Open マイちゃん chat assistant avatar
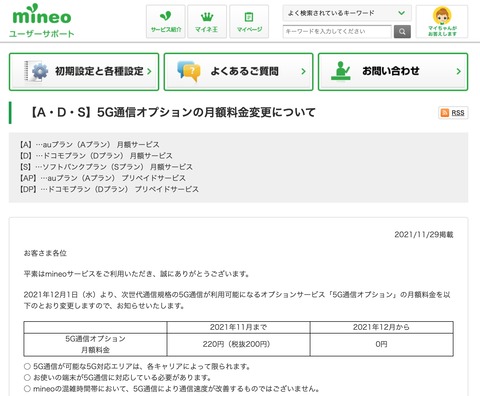The width and height of the screenshot is (480, 396). pos(442,21)
